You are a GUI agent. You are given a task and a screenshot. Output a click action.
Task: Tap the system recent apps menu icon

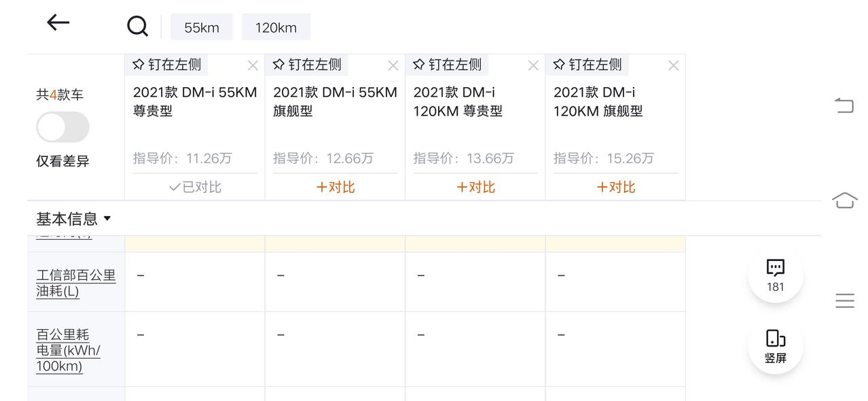click(845, 300)
